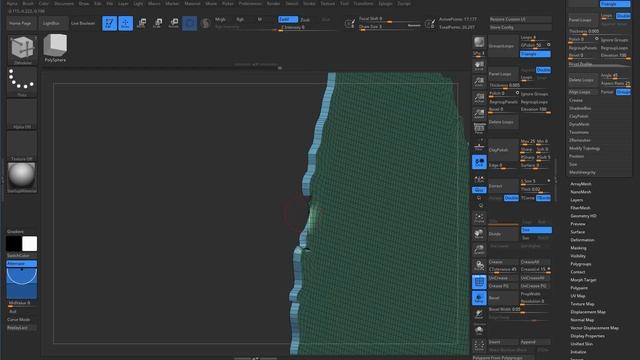Toggle the Alternate color button

(x=22, y=264)
